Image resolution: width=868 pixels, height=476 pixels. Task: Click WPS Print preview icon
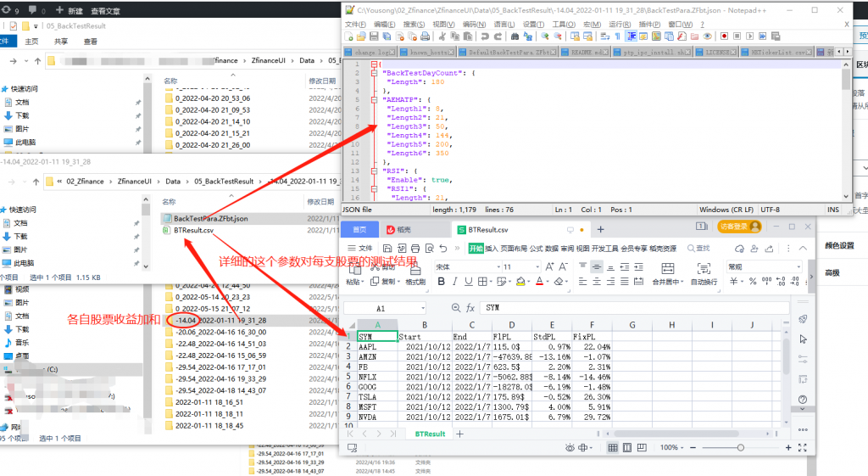(429, 249)
